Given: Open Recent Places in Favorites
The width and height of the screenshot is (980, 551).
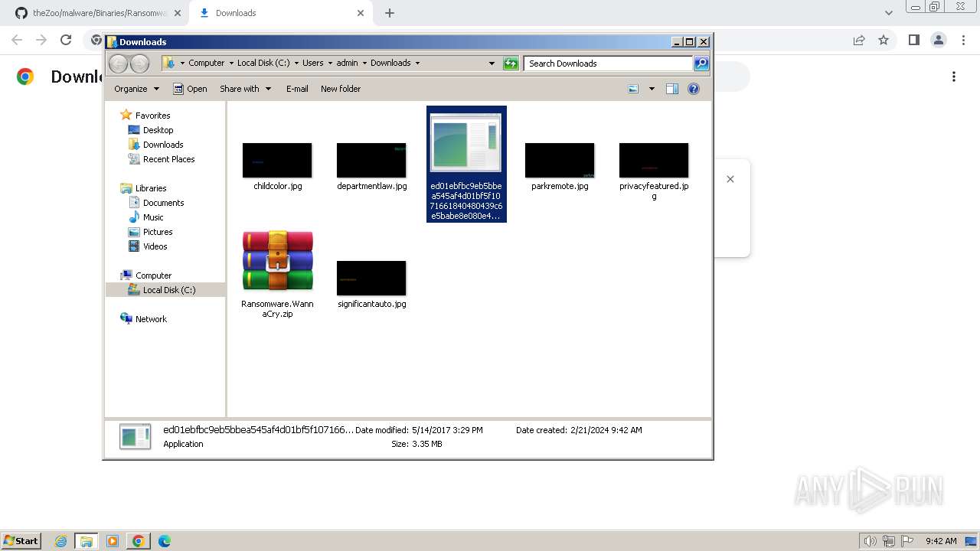Looking at the screenshot, I should point(168,159).
